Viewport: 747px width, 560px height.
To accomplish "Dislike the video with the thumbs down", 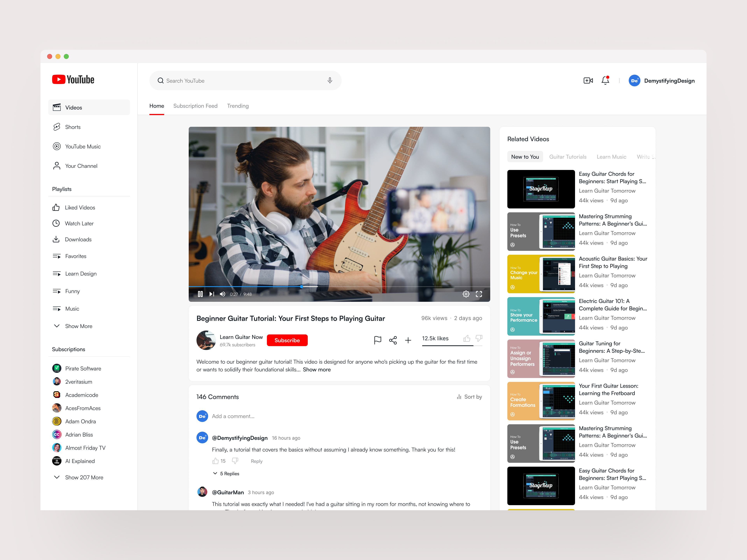I will coord(479,339).
